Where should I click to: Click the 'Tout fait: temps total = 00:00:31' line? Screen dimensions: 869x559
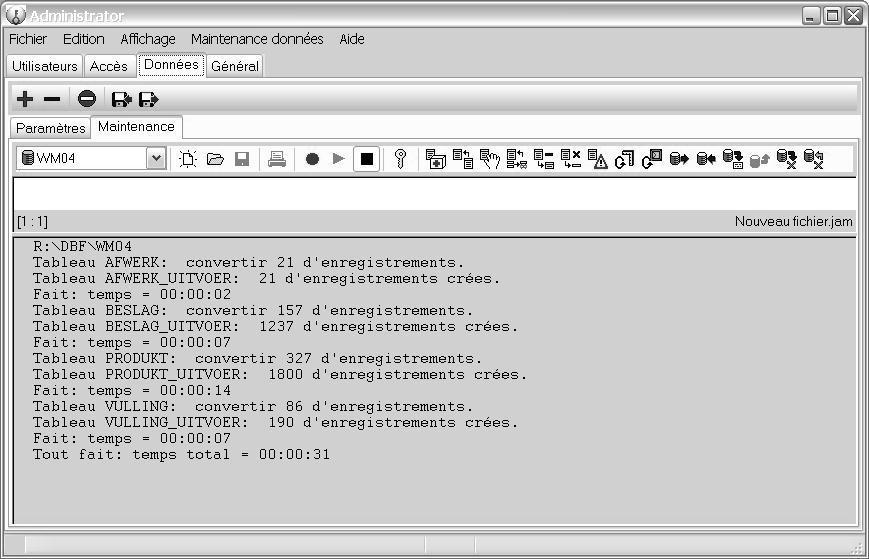pos(181,455)
